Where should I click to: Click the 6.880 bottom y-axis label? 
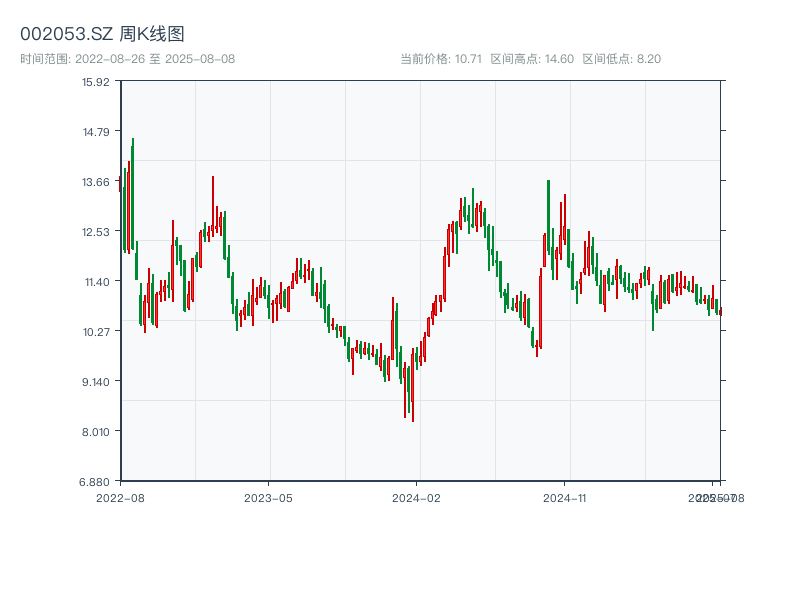pyautogui.click(x=96, y=482)
